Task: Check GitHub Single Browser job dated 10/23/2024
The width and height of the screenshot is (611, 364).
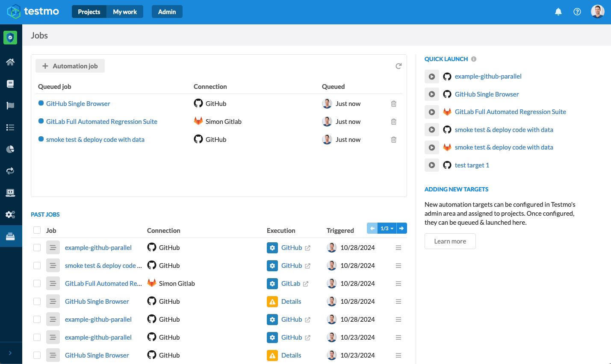Action: pyautogui.click(x=37, y=355)
